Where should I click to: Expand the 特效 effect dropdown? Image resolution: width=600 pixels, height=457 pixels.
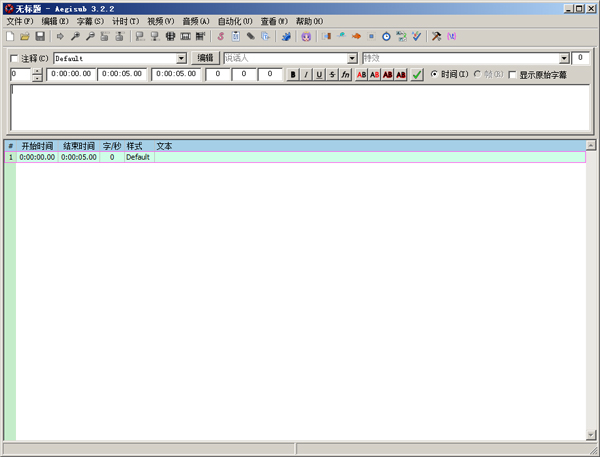click(x=564, y=59)
